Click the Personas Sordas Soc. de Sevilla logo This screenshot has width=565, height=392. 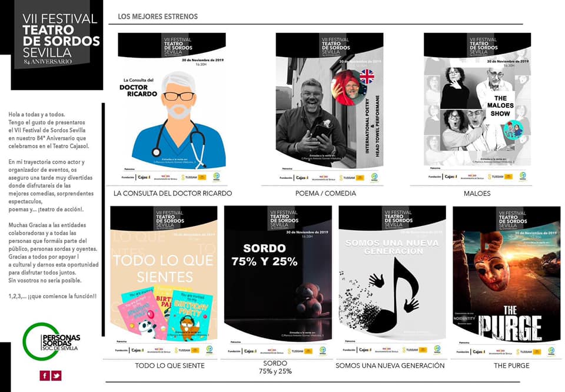coord(51,341)
